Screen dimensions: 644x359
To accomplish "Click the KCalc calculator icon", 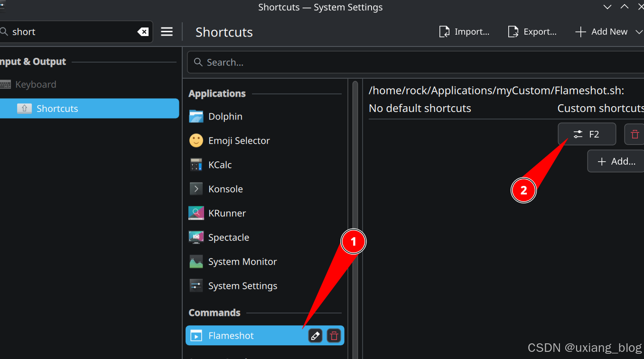I will tap(196, 165).
